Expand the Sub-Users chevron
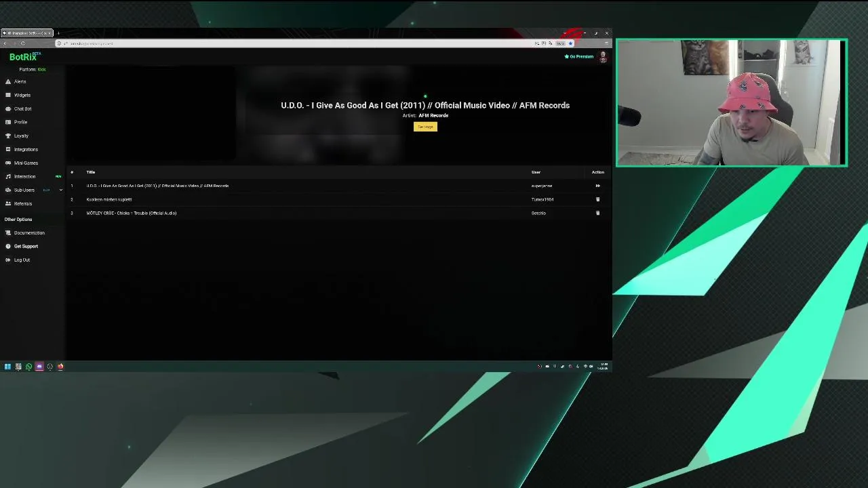 (x=60, y=190)
